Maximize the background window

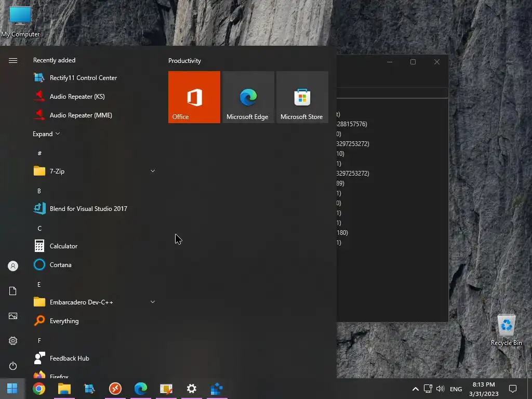(413, 62)
